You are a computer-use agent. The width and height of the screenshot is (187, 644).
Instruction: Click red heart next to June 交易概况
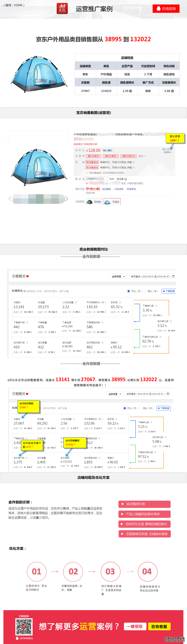click(x=28, y=276)
